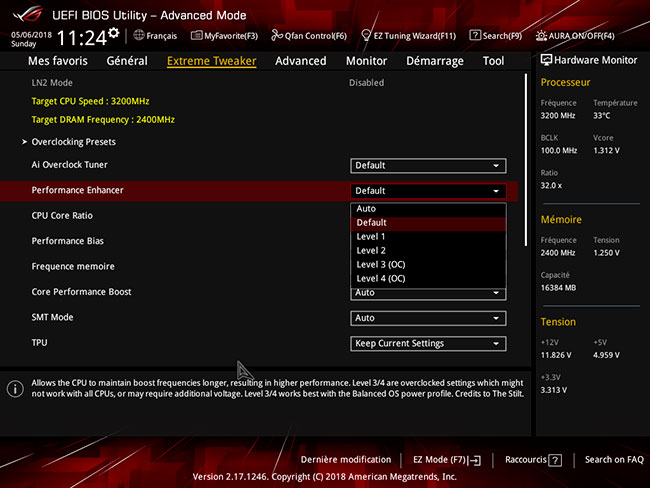Image resolution: width=650 pixels, height=488 pixels.
Task: Expand Overclocking Presets submenu
Action: (73, 142)
